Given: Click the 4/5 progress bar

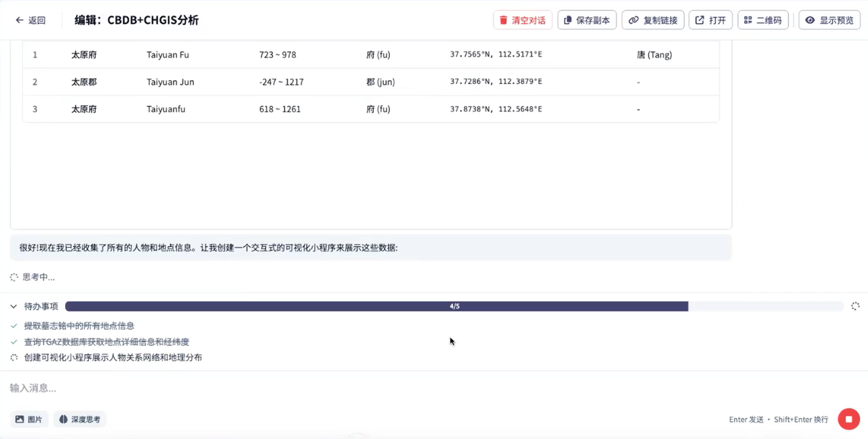Looking at the screenshot, I should (x=454, y=306).
